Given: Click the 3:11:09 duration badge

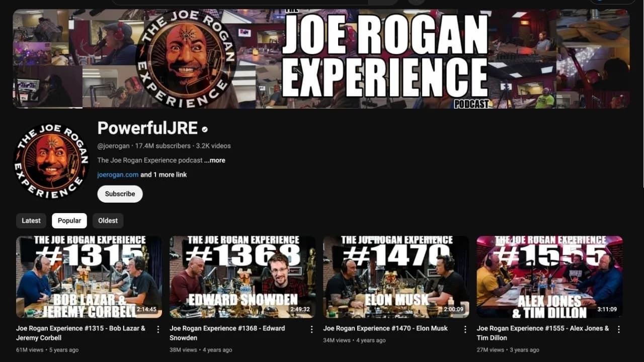Looking at the screenshot, I should 607,309.
